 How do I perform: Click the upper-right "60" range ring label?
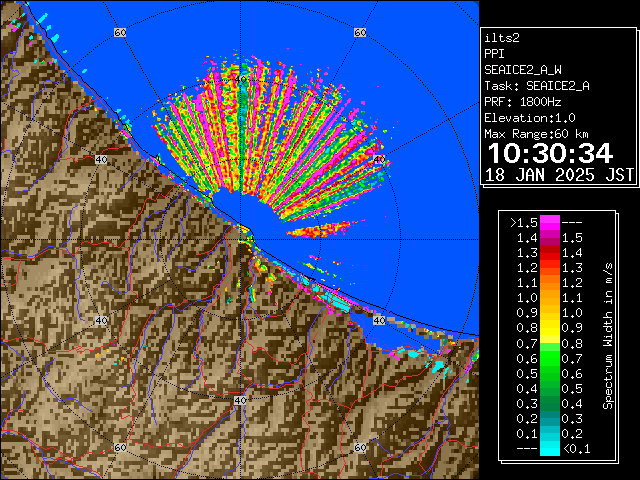click(x=360, y=32)
